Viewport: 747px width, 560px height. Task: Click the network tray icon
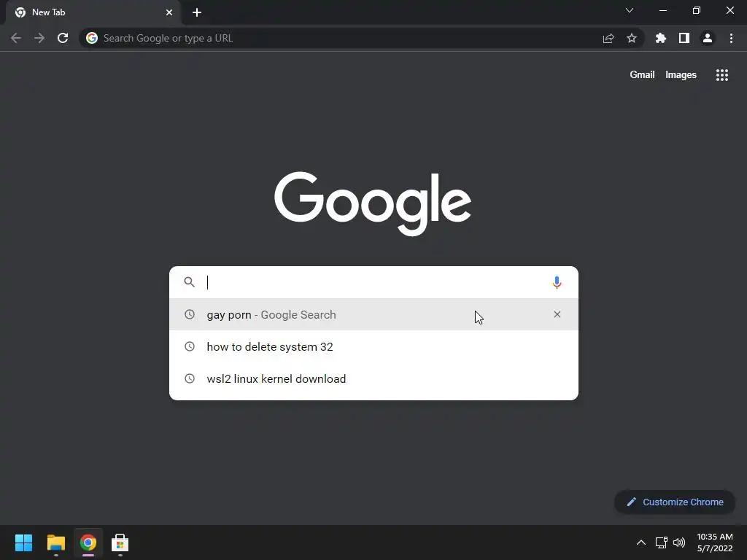(x=661, y=542)
